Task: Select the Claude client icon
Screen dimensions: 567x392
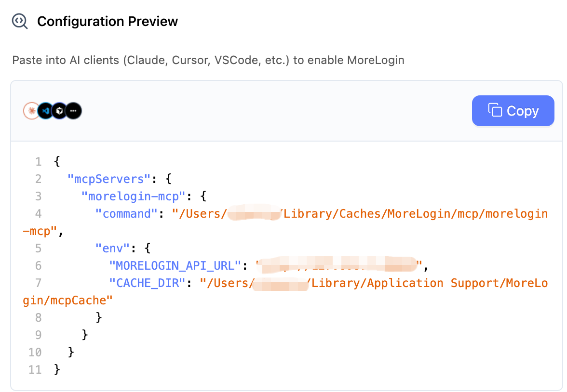Action: (x=31, y=111)
